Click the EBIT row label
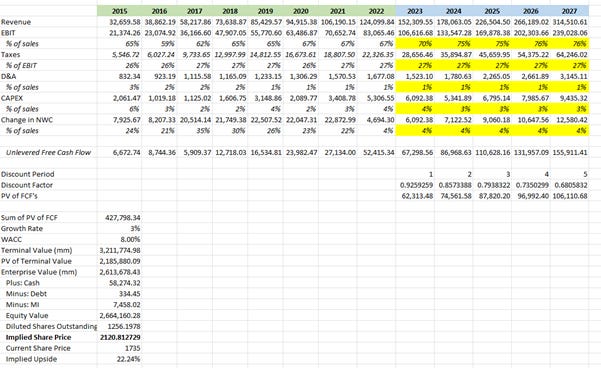Viewport: 601px width, 368px height. coord(8,33)
